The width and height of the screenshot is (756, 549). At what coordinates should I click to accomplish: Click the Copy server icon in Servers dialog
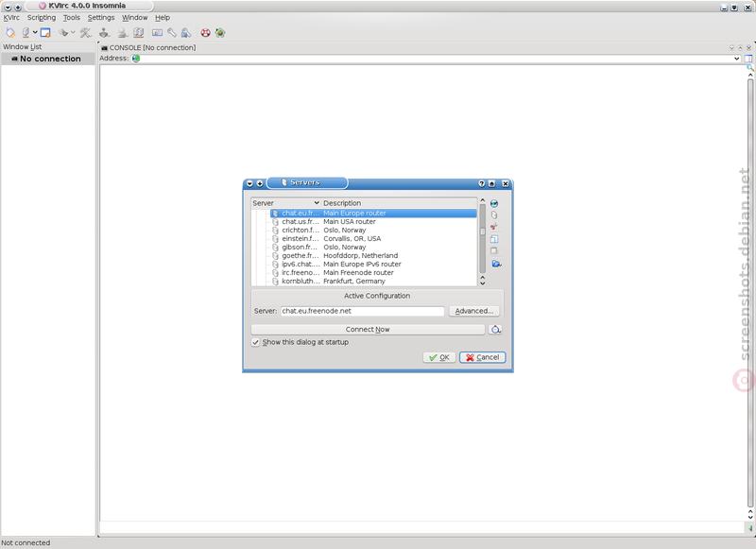coord(494,239)
